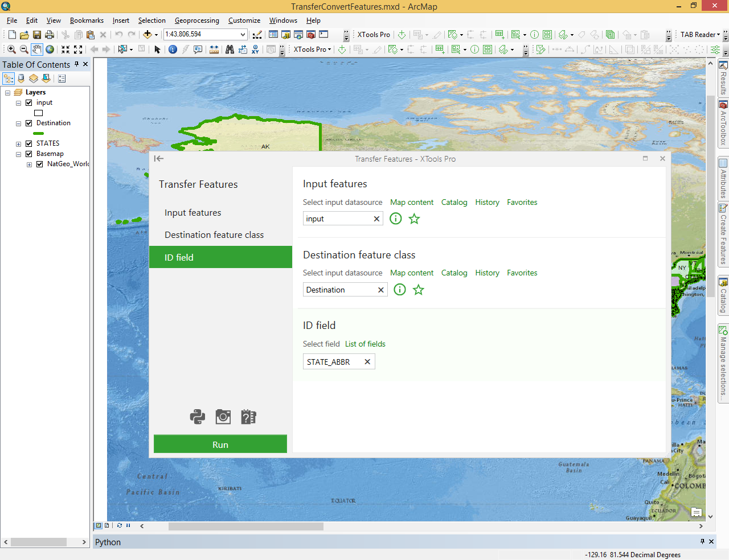The height and width of the screenshot is (560, 729).
Task: Collapse the Layers data frame
Action: pyautogui.click(x=8, y=93)
